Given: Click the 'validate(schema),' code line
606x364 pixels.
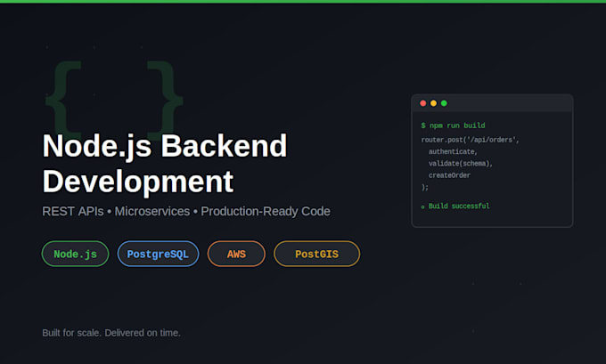Looking at the screenshot, I should (x=461, y=164).
